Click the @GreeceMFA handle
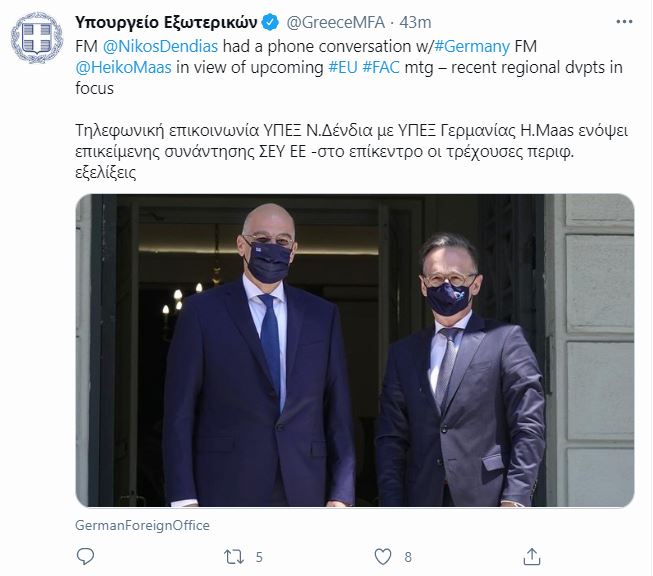Image resolution: width=653 pixels, height=576 pixels. [335, 22]
